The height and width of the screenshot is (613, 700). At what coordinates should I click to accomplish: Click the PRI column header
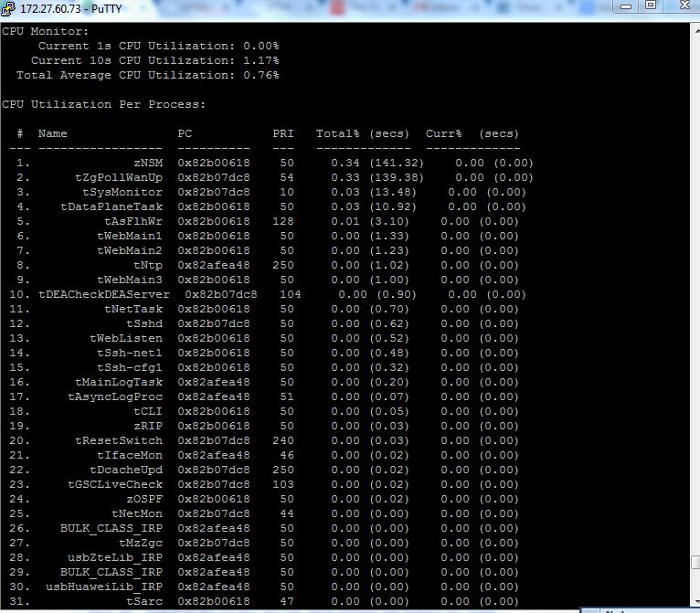(x=282, y=133)
